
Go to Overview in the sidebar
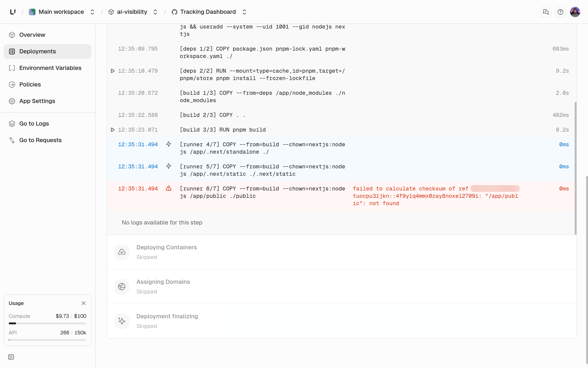pyautogui.click(x=47, y=35)
